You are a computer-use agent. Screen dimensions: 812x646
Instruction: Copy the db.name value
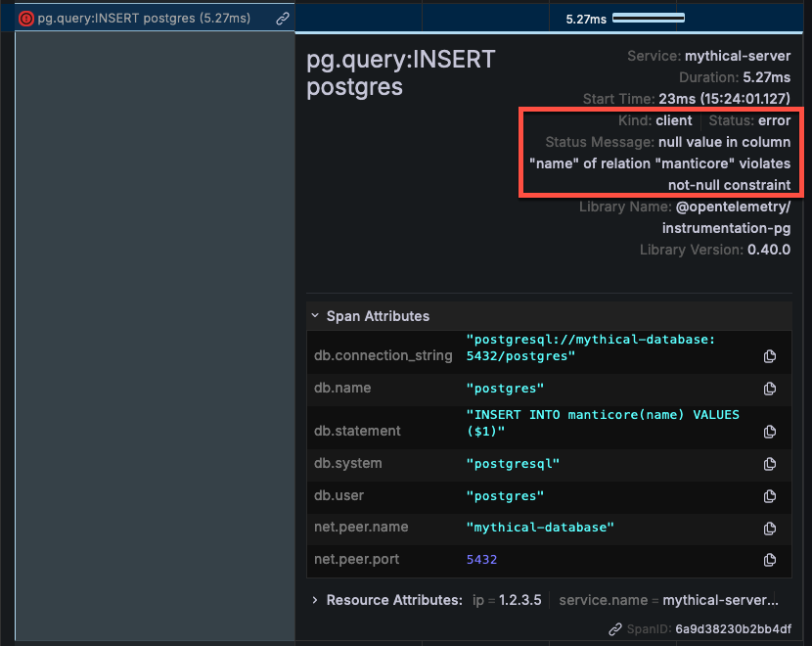770,388
